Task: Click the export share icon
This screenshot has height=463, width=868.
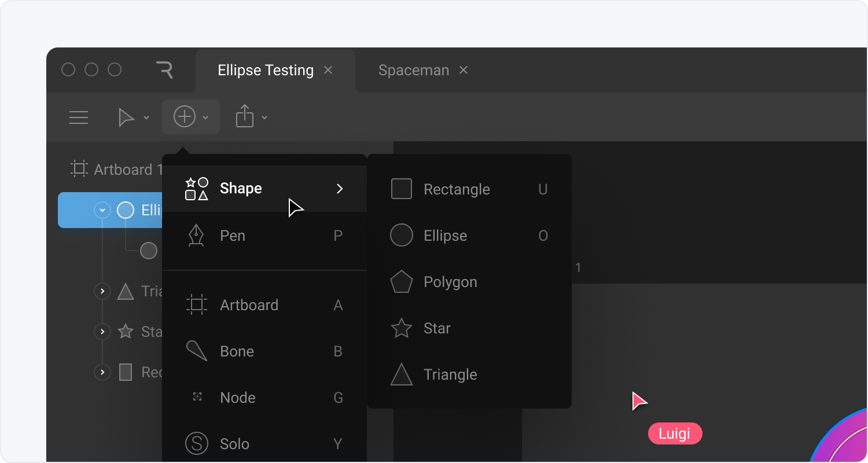Action: (245, 116)
